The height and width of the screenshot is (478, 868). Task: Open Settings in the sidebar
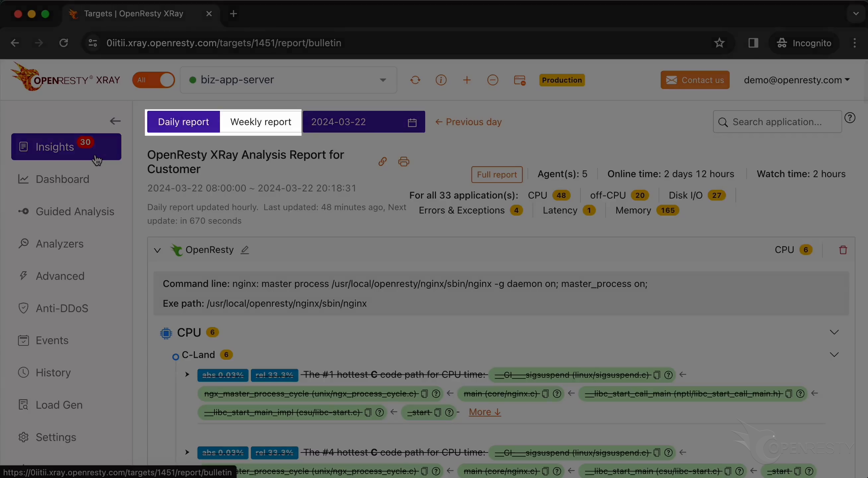47,437
